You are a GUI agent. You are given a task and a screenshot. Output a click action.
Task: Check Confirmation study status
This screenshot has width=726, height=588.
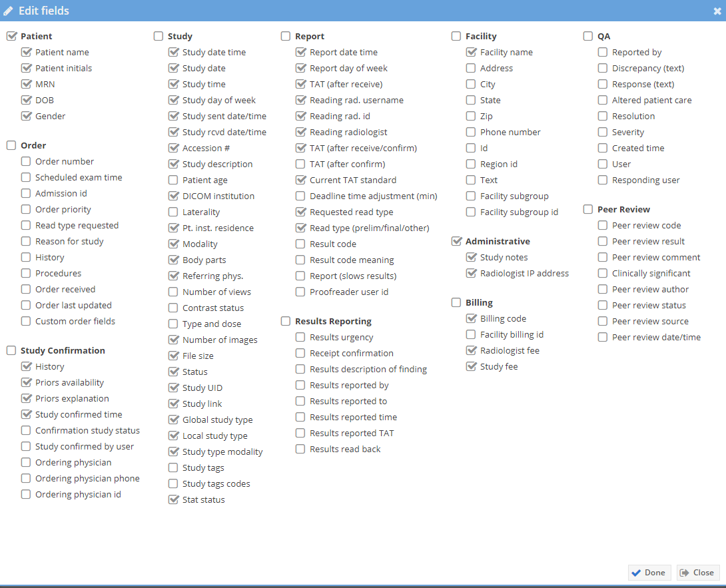27,431
